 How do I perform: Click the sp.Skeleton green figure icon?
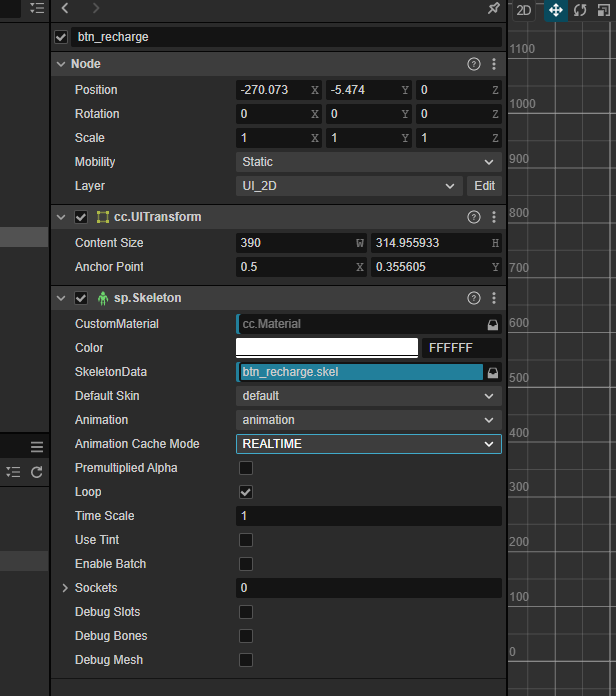103,298
